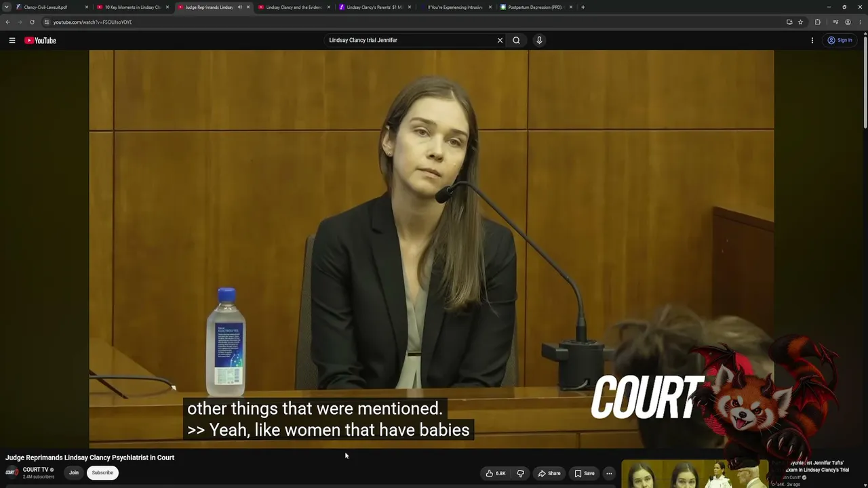Image resolution: width=868 pixels, height=488 pixels.
Task: Go back in browser history
Action: 7,22
